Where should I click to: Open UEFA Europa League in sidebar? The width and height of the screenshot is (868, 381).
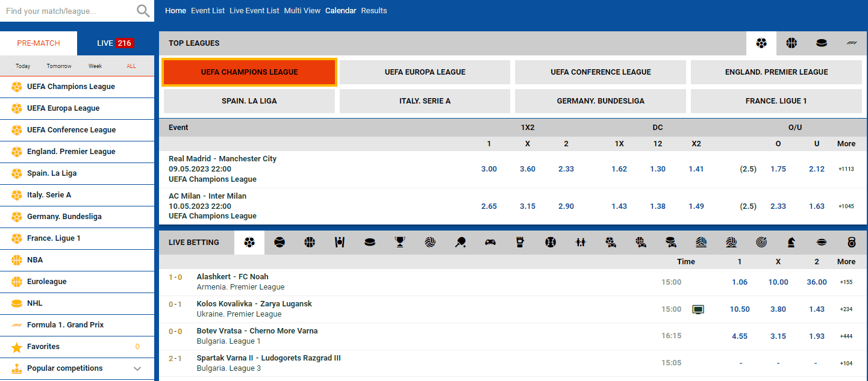[77, 108]
